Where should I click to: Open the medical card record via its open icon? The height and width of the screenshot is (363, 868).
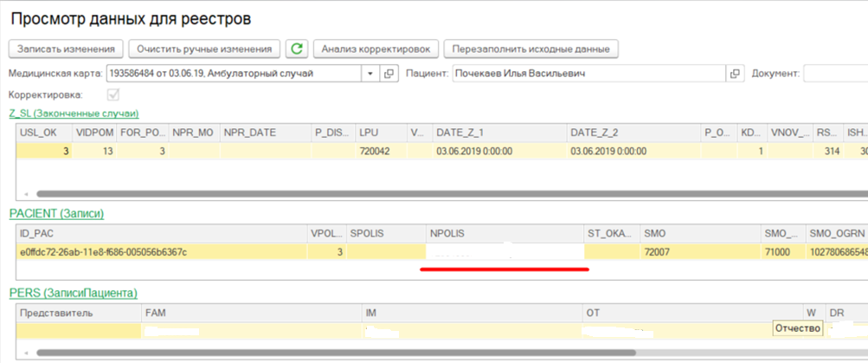click(x=389, y=74)
